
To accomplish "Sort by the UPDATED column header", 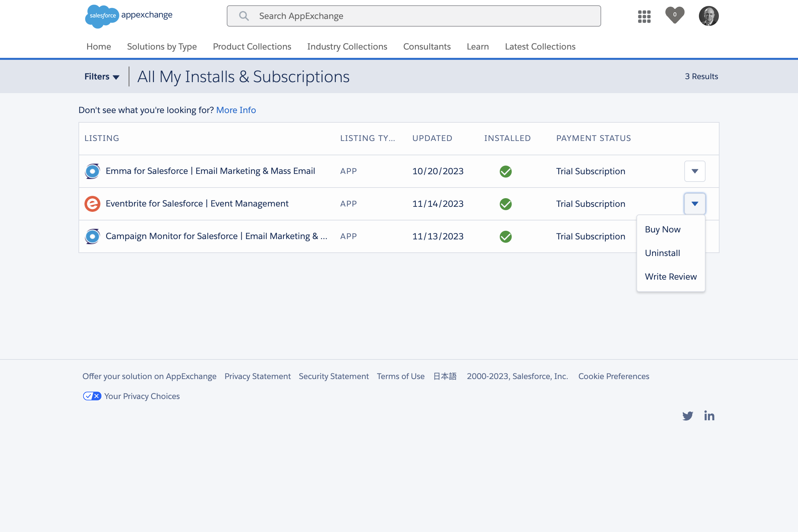I will click(x=432, y=138).
